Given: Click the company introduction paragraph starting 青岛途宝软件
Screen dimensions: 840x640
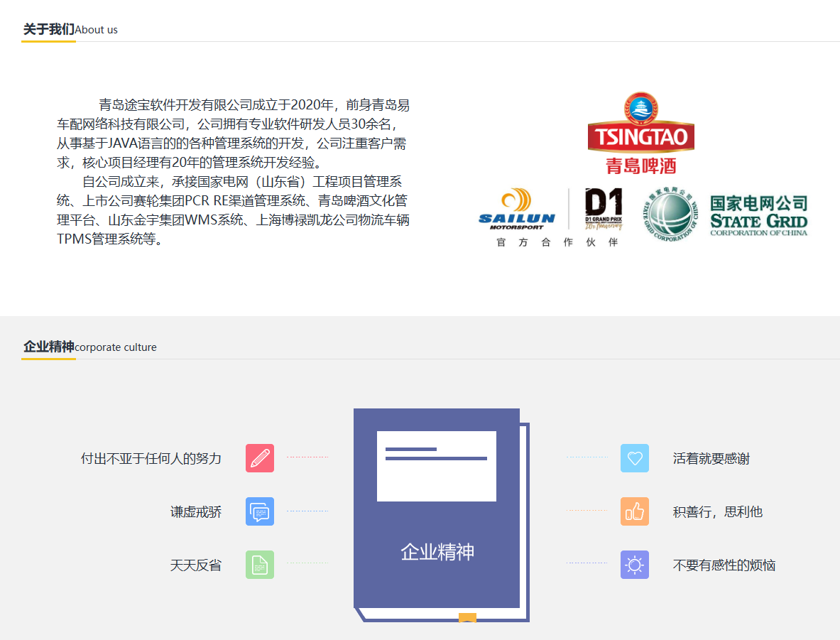Looking at the screenshot, I should 233,134.
